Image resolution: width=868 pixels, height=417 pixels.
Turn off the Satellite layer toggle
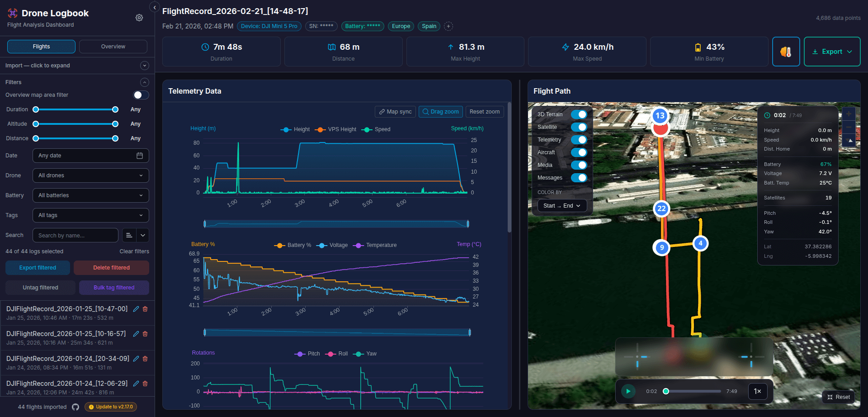pos(579,127)
